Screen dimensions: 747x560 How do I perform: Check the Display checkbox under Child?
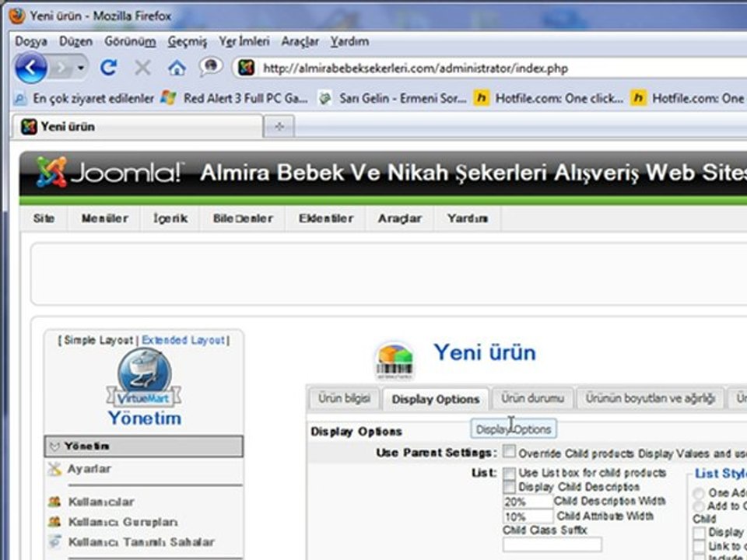point(700,532)
